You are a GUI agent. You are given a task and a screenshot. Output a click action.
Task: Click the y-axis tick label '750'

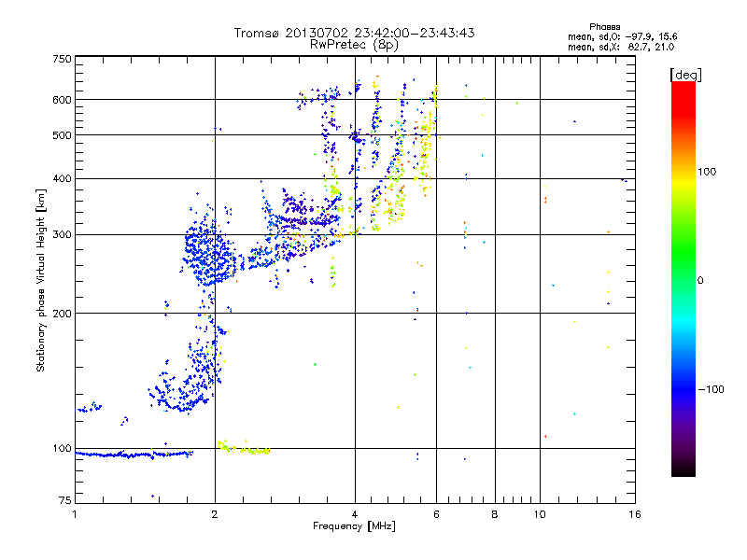(x=62, y=59)
